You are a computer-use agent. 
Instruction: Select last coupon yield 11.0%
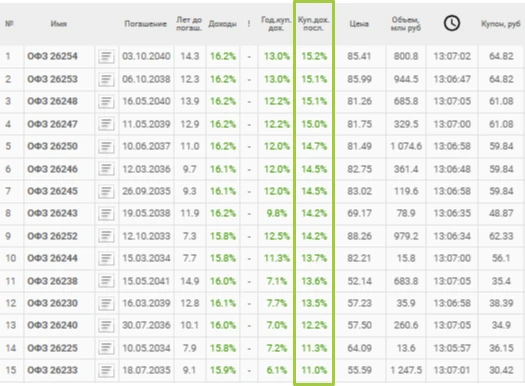click(314, 370)
